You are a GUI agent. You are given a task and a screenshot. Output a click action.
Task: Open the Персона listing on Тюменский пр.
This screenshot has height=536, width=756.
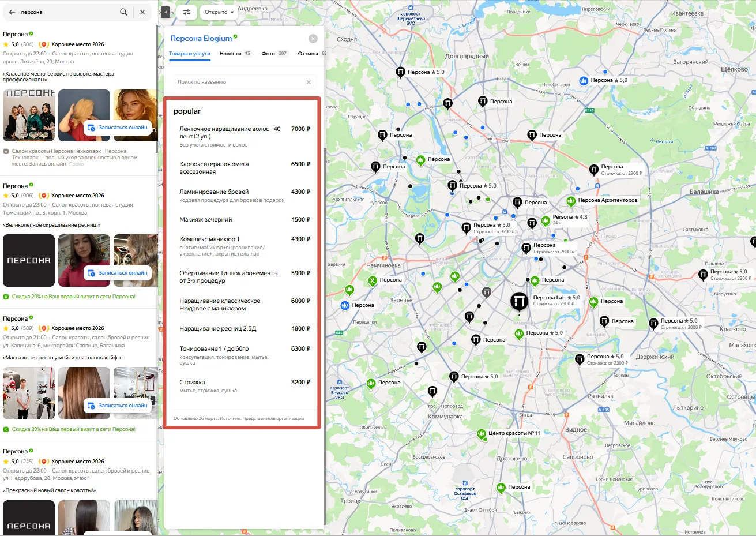pyautogui.click(x=15, y=186)
